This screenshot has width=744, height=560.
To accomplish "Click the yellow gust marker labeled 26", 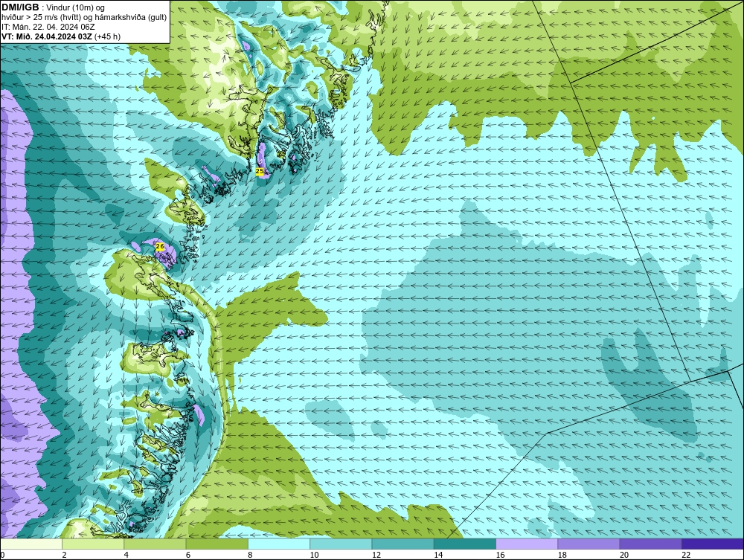I will tap(160, 247).
